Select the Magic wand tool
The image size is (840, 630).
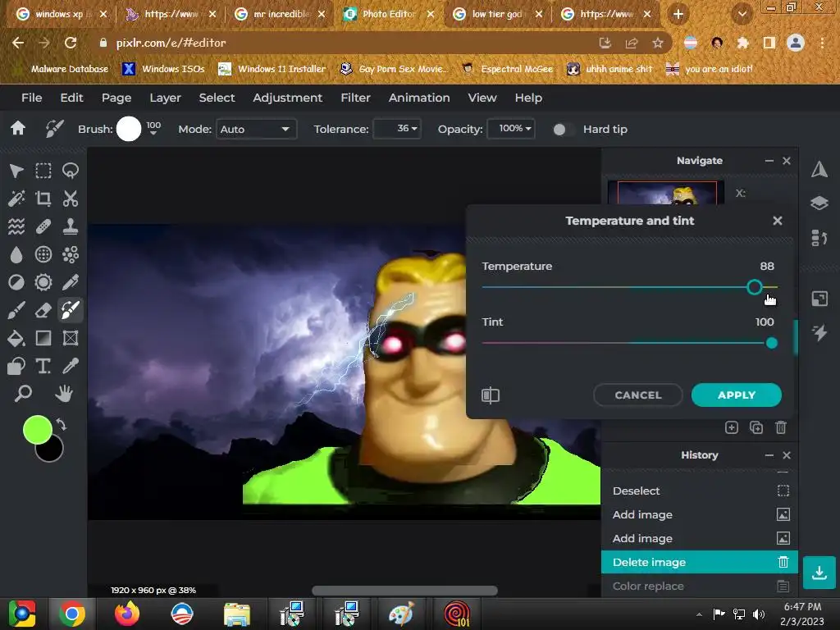(16, 199)
